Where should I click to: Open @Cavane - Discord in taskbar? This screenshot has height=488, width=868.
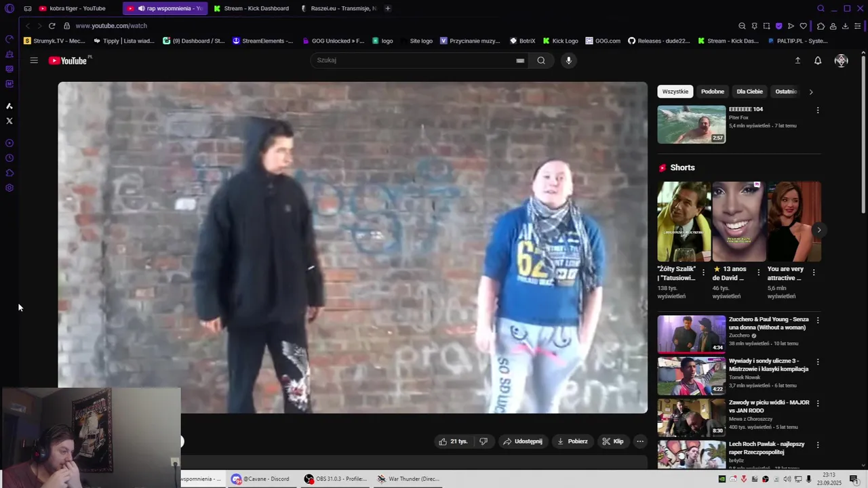click(x=260, y=479)
